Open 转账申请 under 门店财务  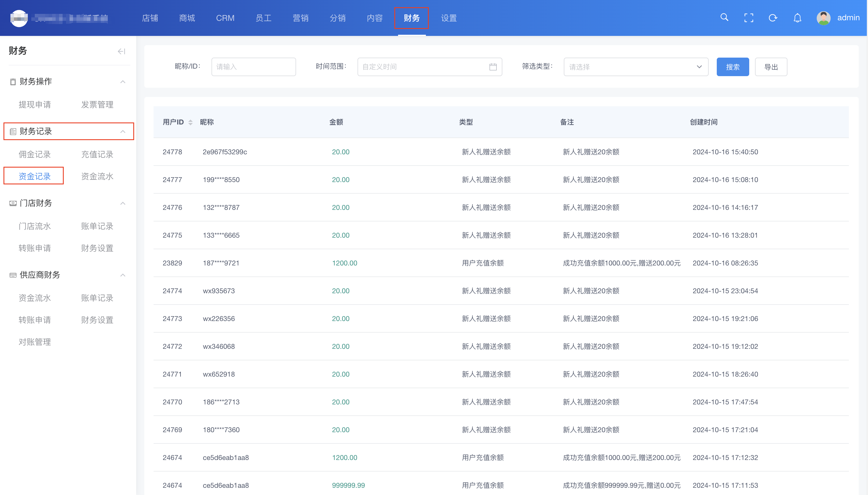click(35, 248)
